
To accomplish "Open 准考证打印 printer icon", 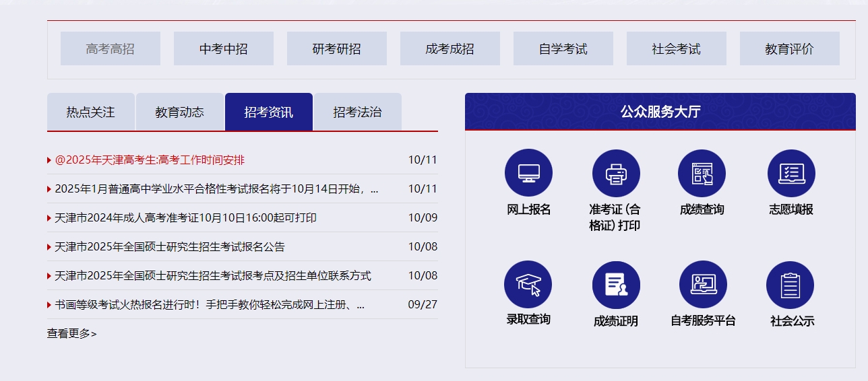I will pyautogui.click(x=615, y=173).
